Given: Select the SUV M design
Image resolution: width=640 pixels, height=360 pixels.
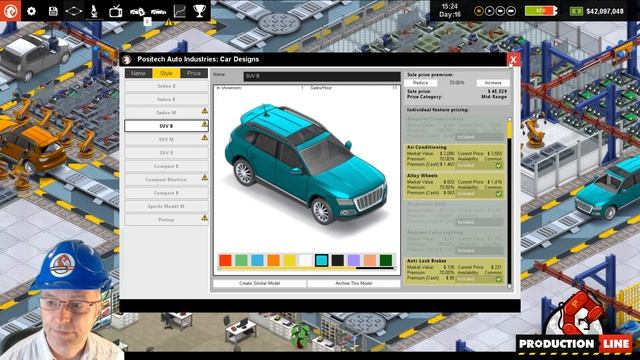Looking at the screenshot, I should 166,139.
